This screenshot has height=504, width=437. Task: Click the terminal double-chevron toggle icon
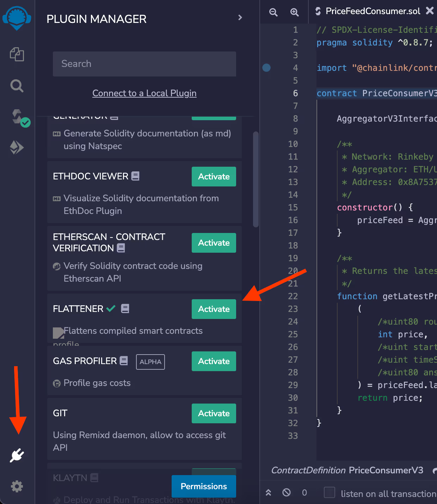(x=269, y=492)
